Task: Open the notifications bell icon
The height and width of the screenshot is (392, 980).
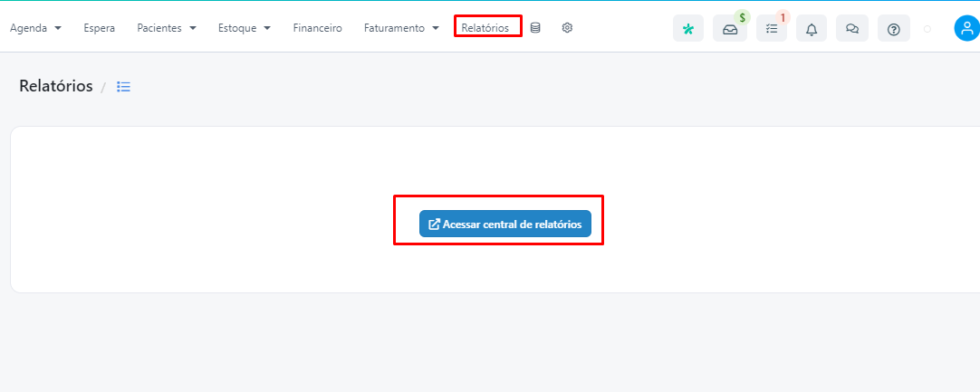Action: tap(812, 29)
